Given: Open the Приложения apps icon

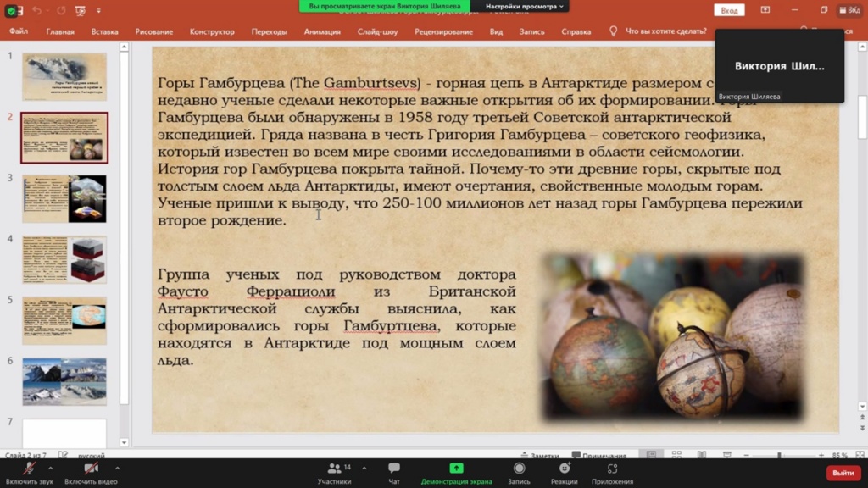Looking at the screenshot, I should point(612,469).
